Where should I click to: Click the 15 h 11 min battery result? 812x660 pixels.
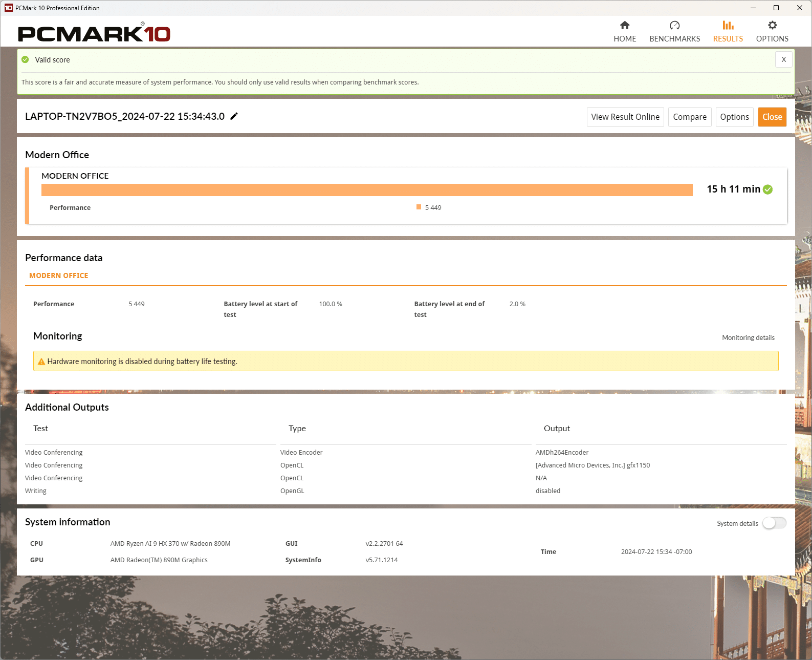pyautogui.click(x=733, y=189)
